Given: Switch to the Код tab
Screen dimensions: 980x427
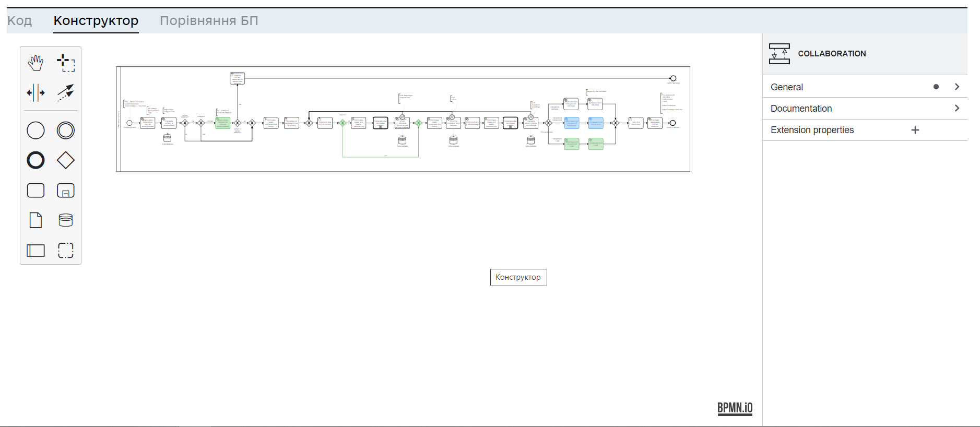Looking at the screenshot, I should (19, 21).
